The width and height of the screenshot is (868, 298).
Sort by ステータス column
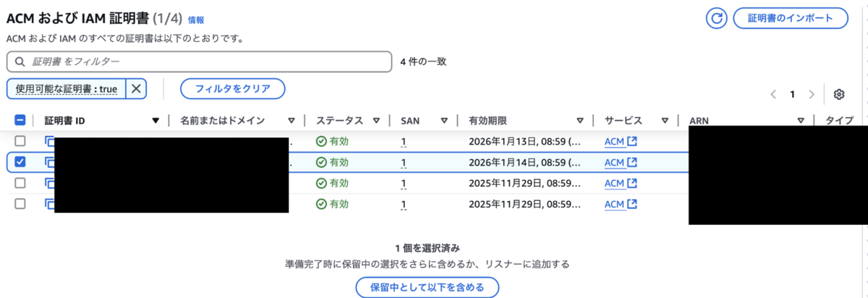click(x=376, y=121)
